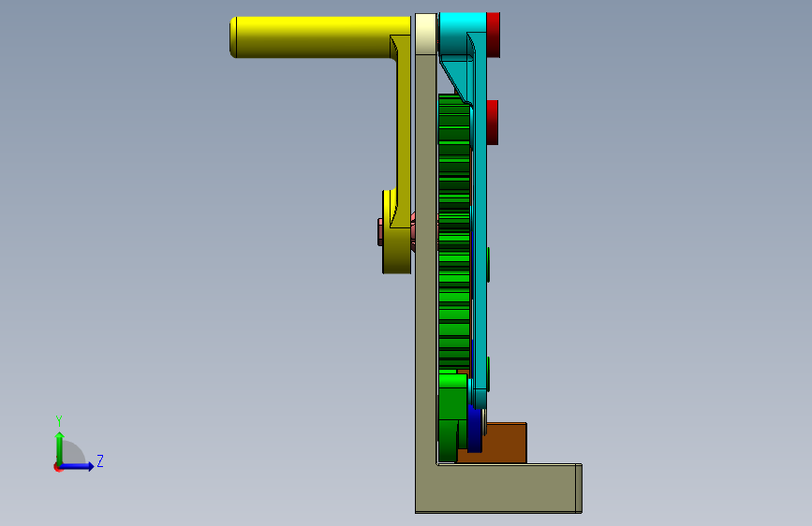Image resolution: width=812 pixels, height=526 pixels.
Task: Select the yellow crank handle bar
Action: click(x=320, y=37)
